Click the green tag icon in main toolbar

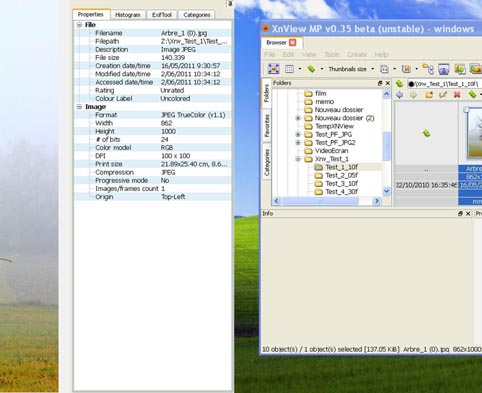pyautogui.click(x=311, y=69)
